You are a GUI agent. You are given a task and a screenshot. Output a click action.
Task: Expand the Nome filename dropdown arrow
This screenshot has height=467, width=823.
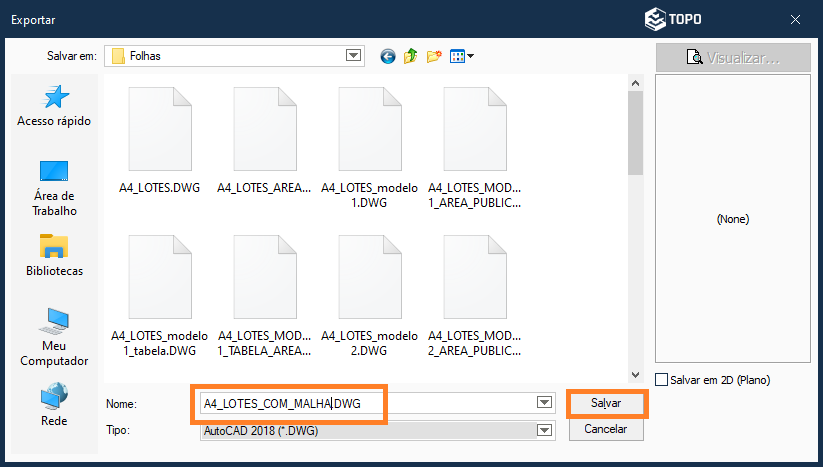(544, 403)
